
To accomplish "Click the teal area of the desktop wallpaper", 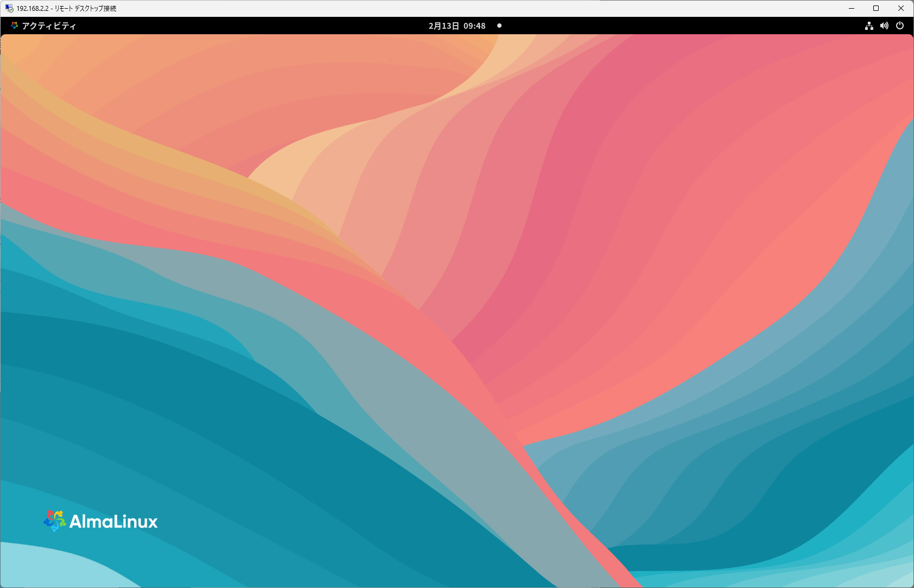I will pyautogui.click(x=163, y=435).
